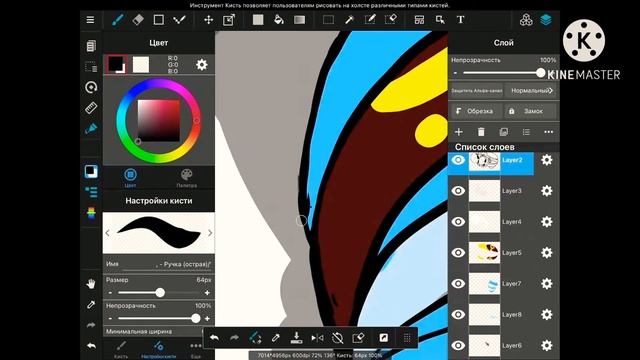Click undo arrow in bottom floating toolbar

coord(214,338)
